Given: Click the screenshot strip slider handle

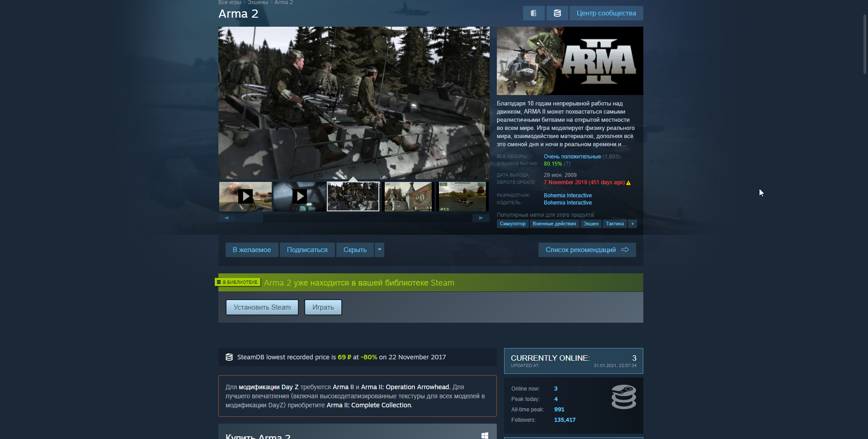Looking at the screenshot, I should 250,218.
